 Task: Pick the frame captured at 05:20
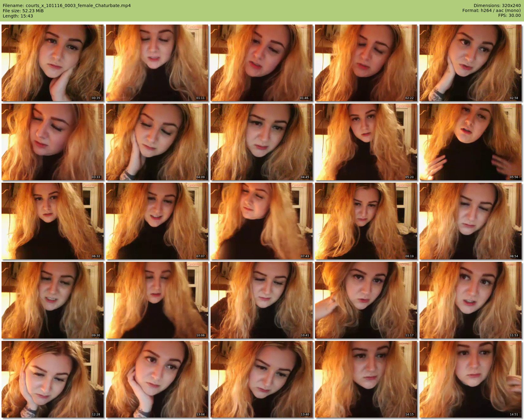[366, 142]
